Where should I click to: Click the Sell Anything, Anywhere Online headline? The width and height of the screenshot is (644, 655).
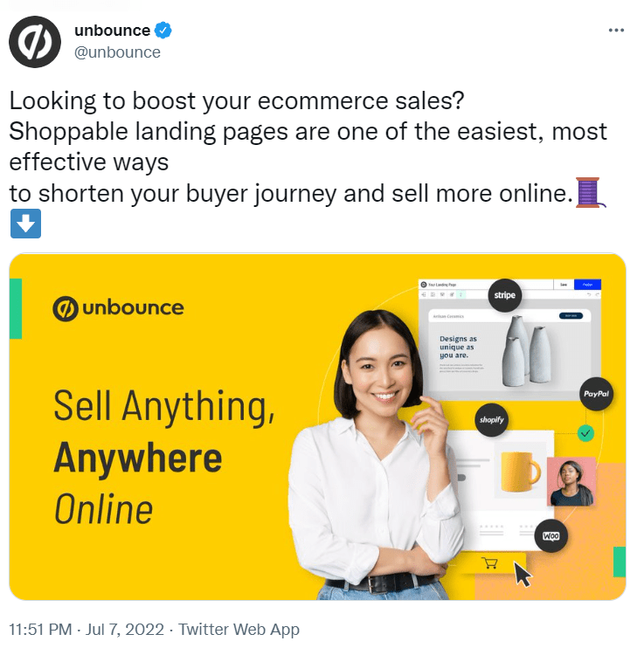(x=164, y=456)
